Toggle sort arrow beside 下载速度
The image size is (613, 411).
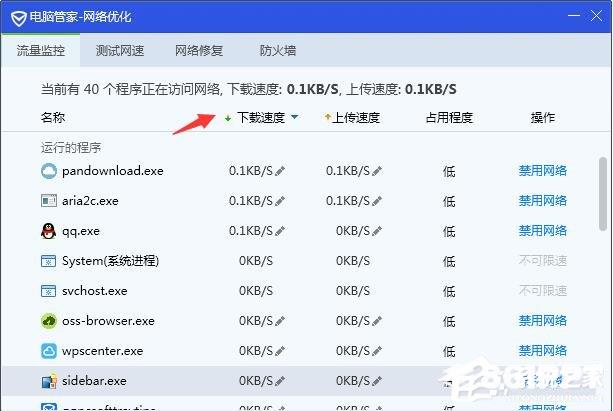coord(295,117)
